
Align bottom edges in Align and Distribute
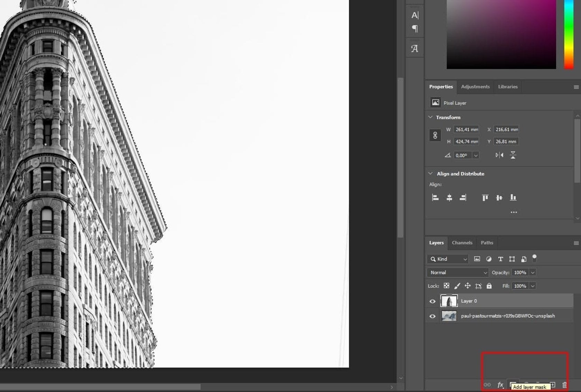click(513, 198)
